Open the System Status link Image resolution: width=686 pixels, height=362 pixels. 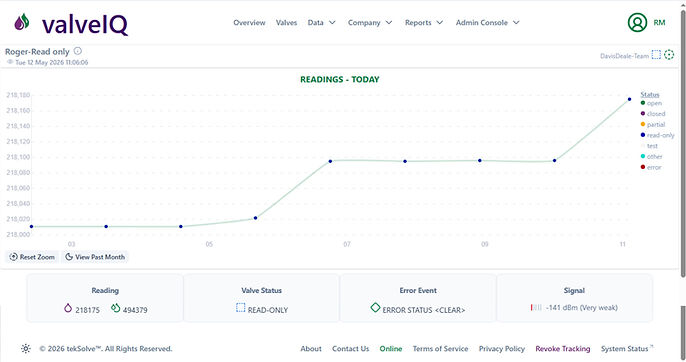(x=627, y=348)
